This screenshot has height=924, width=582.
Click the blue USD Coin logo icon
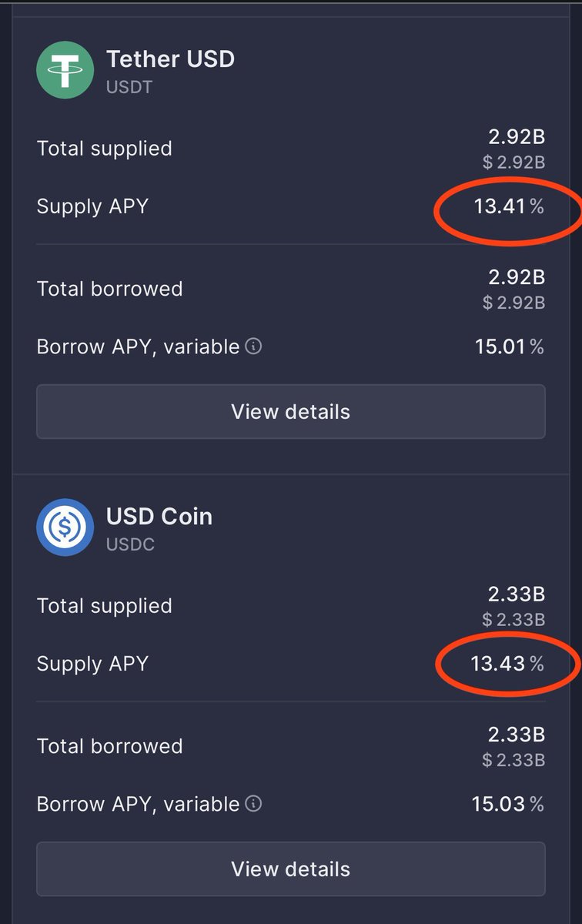tap(66, 528)
